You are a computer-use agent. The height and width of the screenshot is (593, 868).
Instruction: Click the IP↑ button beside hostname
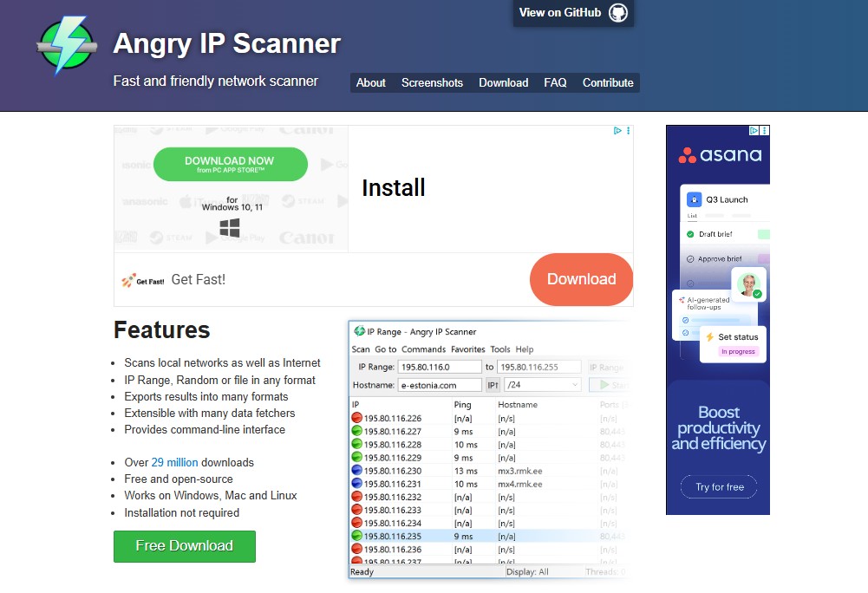point(493,385)
